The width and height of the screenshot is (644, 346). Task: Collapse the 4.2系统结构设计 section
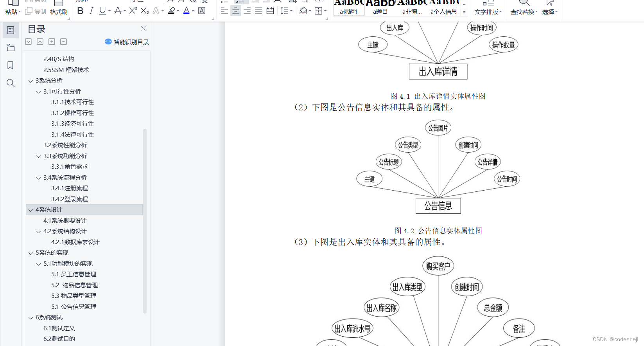point(38,232)
